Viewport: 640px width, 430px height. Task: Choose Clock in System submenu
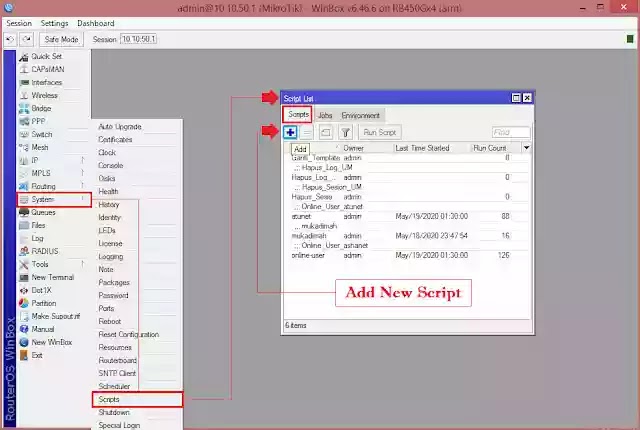point(107,153)
